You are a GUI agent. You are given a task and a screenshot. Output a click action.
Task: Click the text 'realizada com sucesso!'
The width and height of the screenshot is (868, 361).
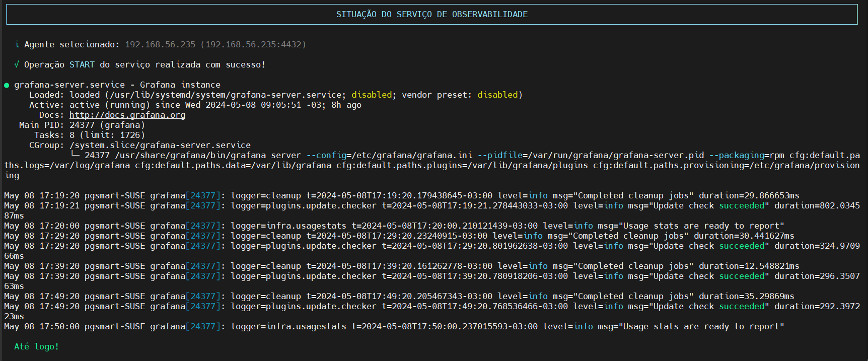pyautogui.click(x=210, y=64)
